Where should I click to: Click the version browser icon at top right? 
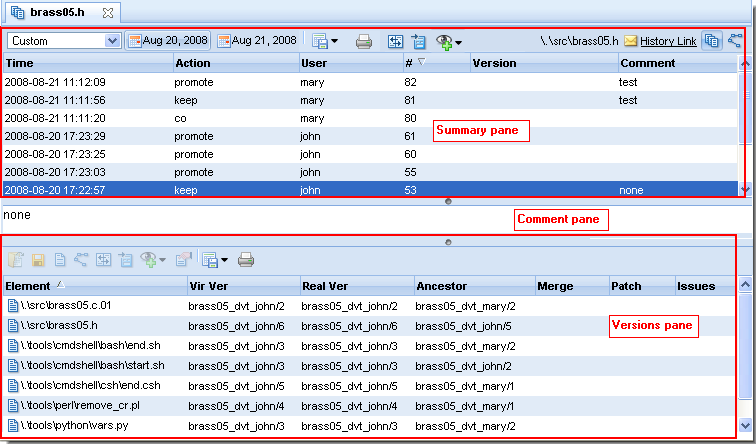pyautogui.click(x=736, y=41)
